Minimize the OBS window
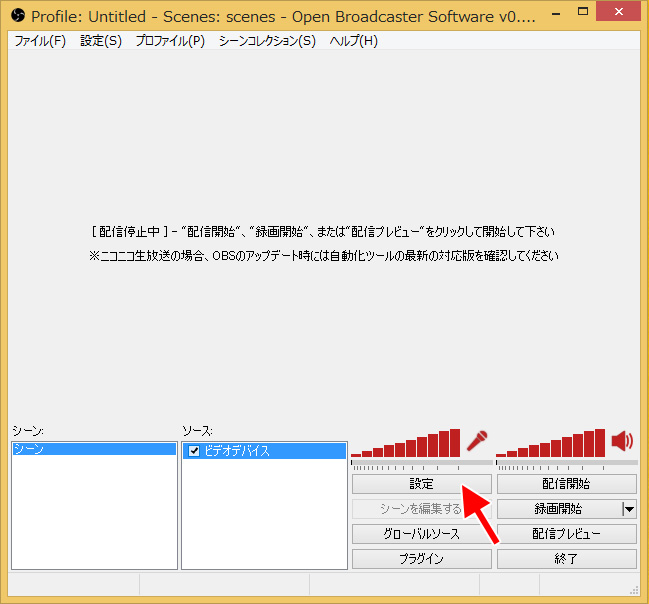649x604 pixels. [556, 14]
